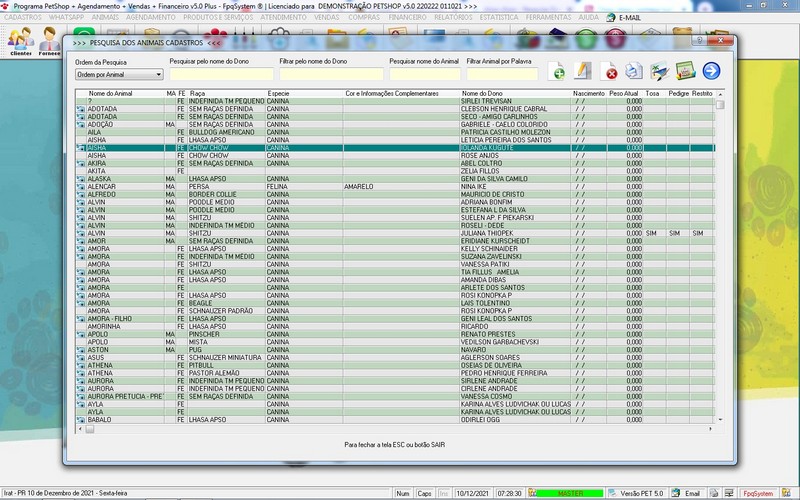Open the FERRAMENTAS menu
Image resolution: width=800 pixels, height=500 pixels.
(x=548, y=17)
